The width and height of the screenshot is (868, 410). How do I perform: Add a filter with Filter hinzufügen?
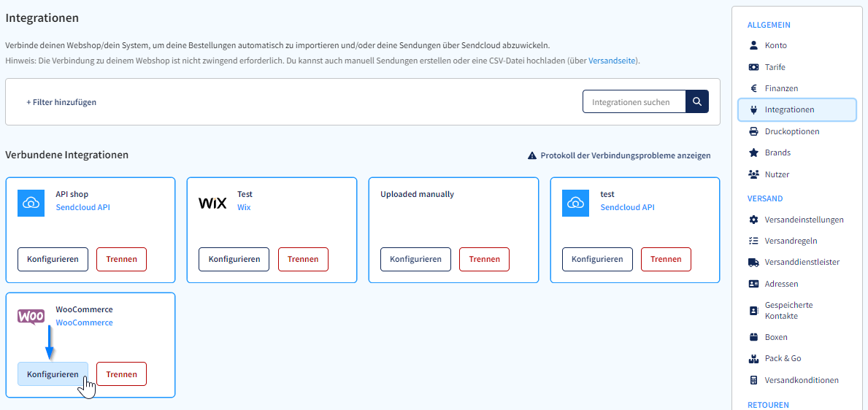pos(61,102)
